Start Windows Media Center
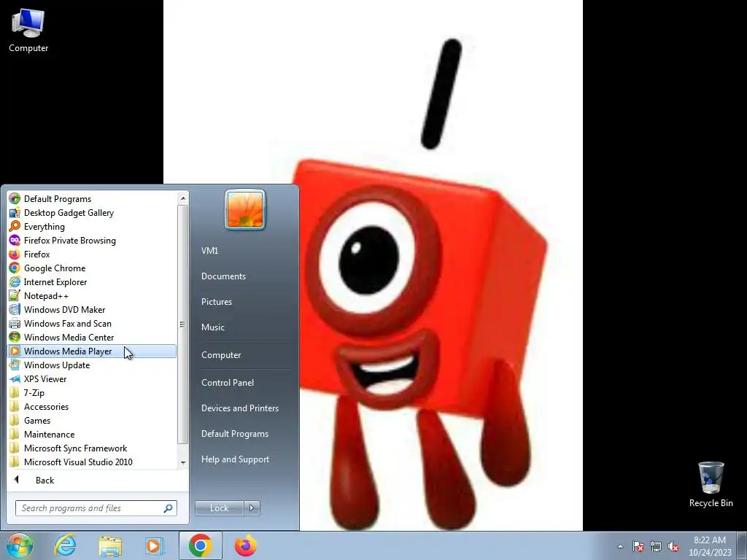 (x=92, y=337)
